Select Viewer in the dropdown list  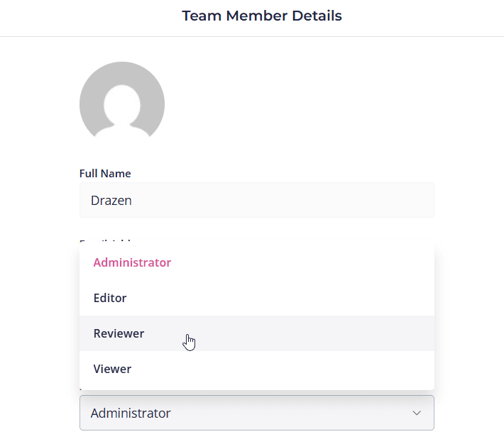112,369
